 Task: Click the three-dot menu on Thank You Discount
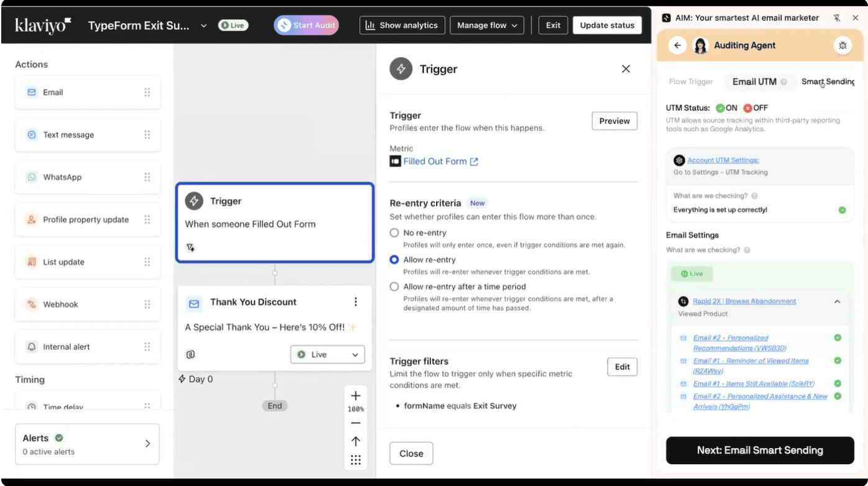(355, 302)
